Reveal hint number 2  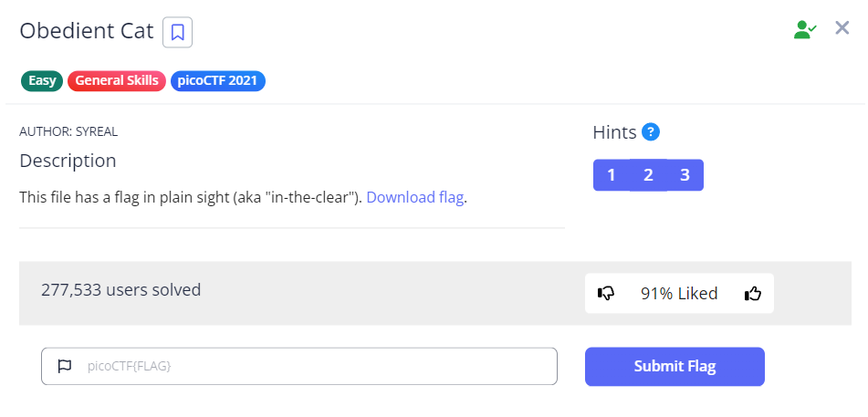pyautogui.click(x=648, y=175)
